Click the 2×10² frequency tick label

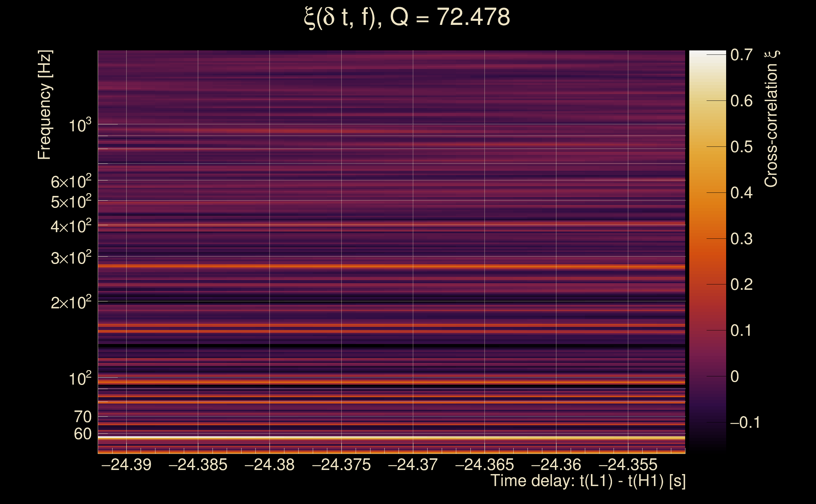click(71, 303)
